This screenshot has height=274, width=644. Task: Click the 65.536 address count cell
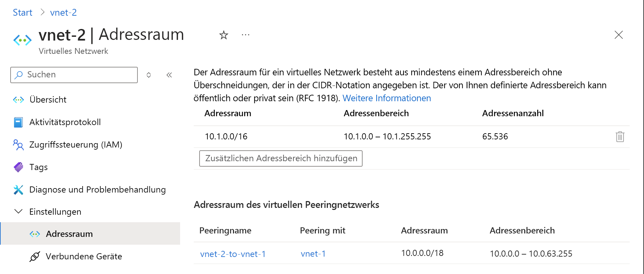495,137
